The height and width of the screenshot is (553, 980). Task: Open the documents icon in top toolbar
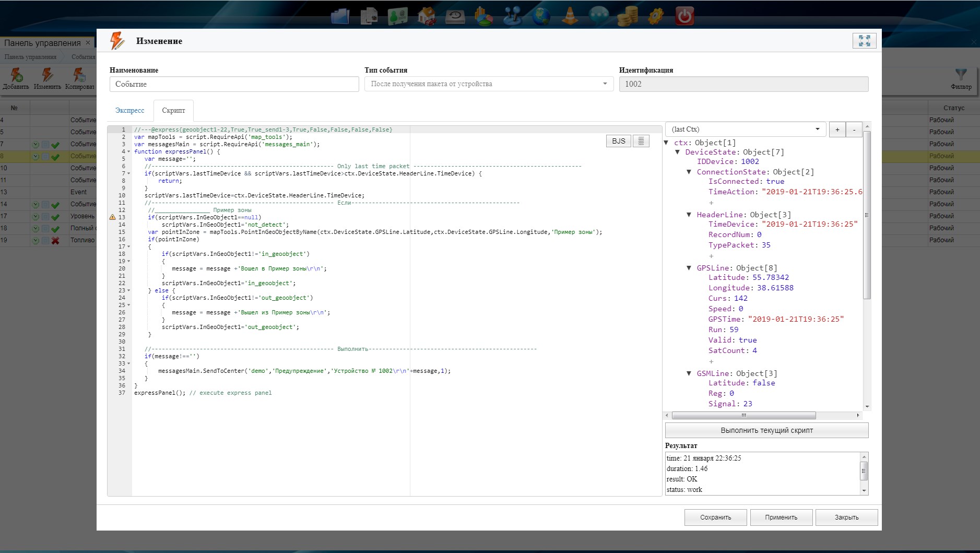369,16
